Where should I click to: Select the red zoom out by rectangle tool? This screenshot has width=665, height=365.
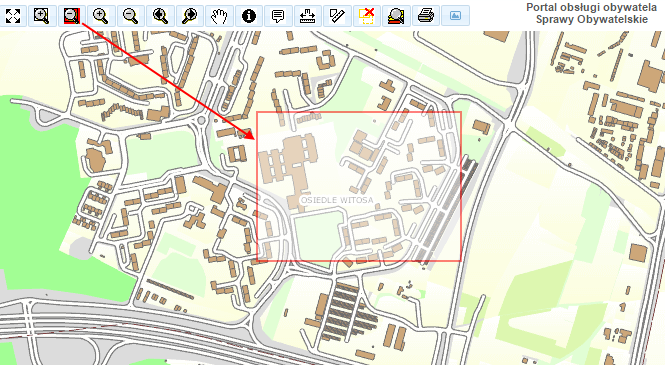pos(72,16)
